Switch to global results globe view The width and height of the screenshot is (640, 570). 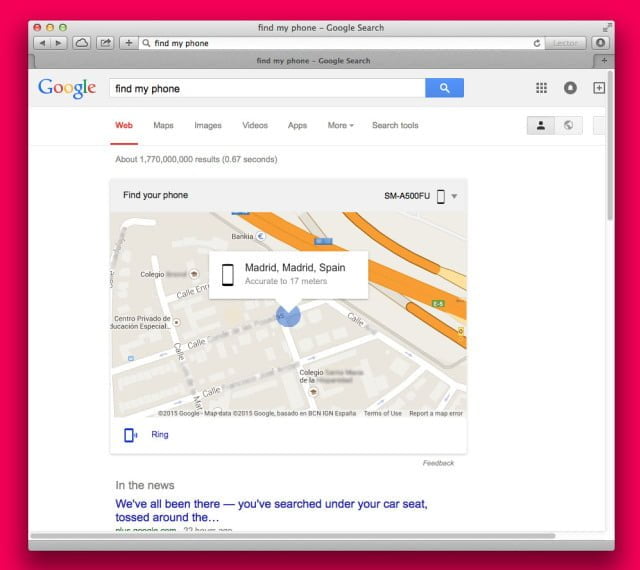(569, 126)
